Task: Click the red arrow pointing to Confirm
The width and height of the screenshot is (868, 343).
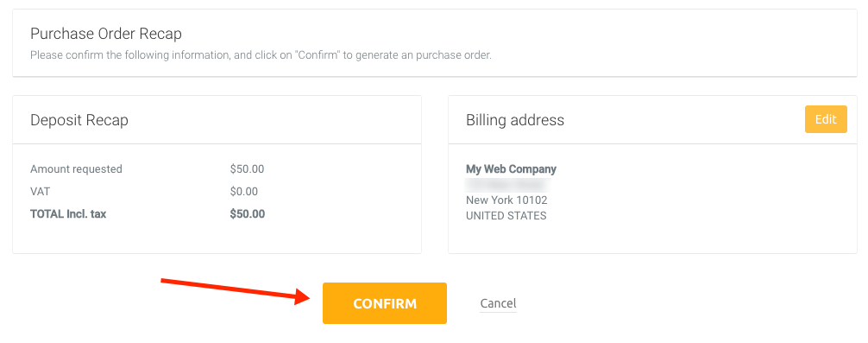Action: click(237, 290)
